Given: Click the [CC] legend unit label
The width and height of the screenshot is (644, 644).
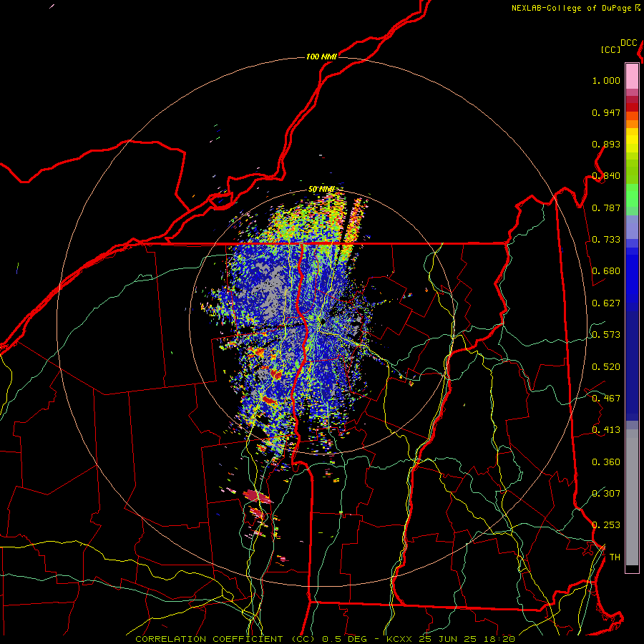Looking at the screenshot, I should [x=610, y=49].
